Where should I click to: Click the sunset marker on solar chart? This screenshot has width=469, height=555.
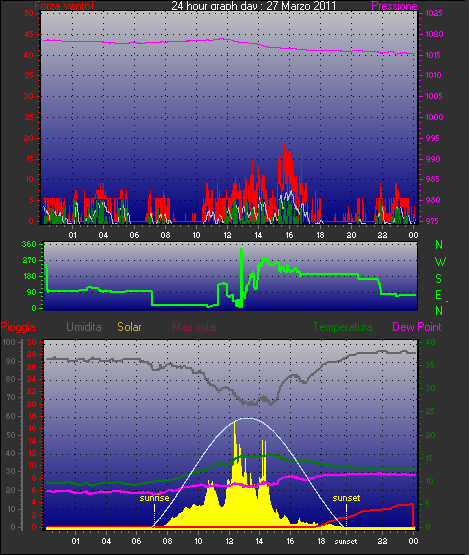coord(346,498)
